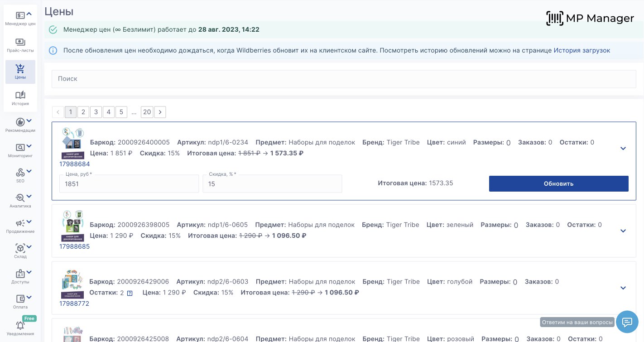
Task: Expand product ndp2/6-0603 details chevron
Action: click(623, 288)
